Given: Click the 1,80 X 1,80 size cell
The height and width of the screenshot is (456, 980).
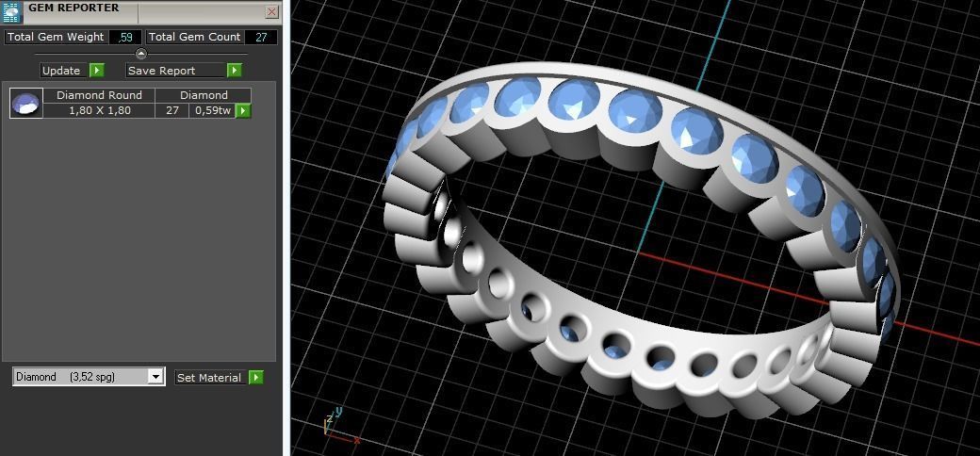Looking at the screenshot, I should pyautogui.click(x=99, y=110).
